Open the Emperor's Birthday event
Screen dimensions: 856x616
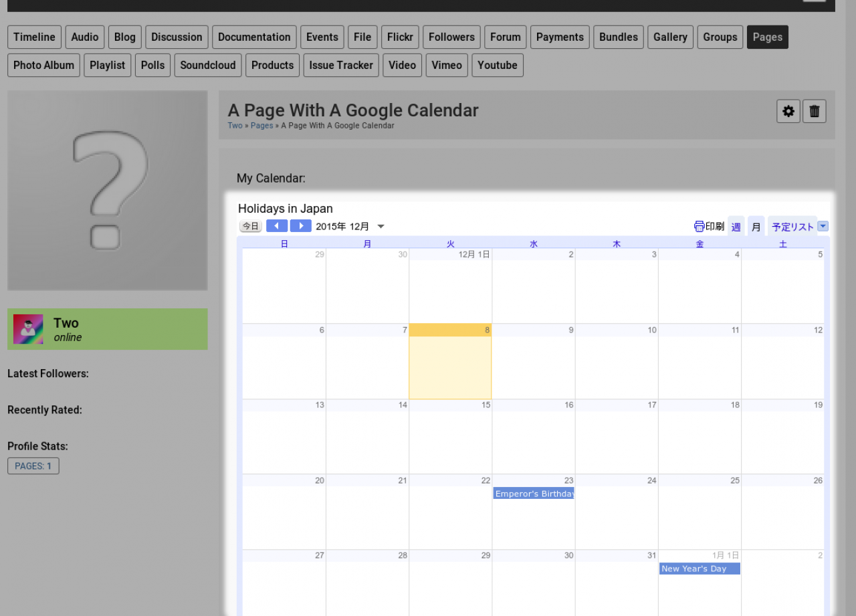tap(534, 494)
